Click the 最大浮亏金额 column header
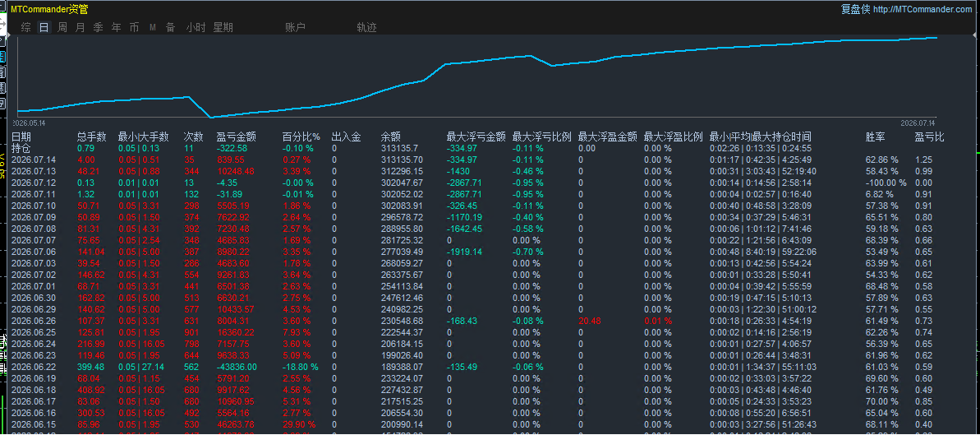Screen dimensions: 980x435 point(476,137)
